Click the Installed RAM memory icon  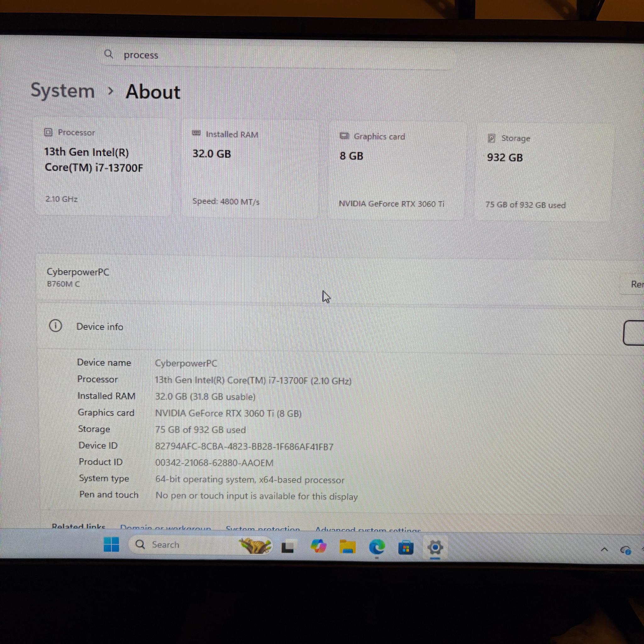click(x=196, y=133)
